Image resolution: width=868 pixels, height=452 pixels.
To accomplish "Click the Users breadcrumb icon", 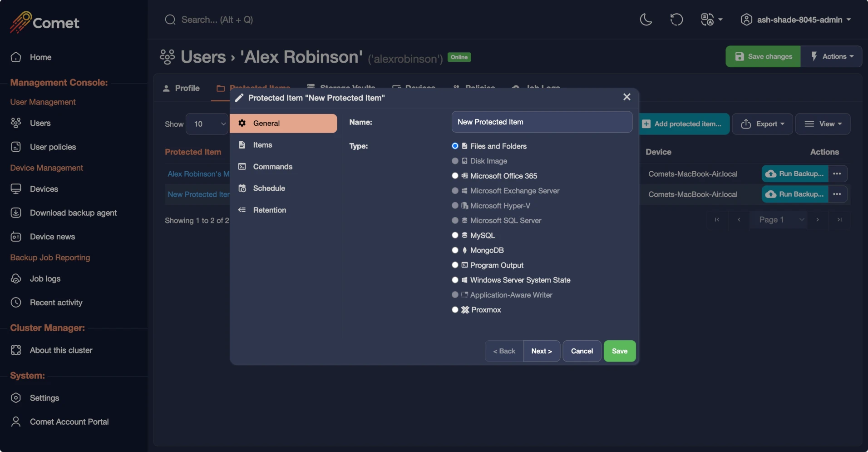I will point(168,57).
